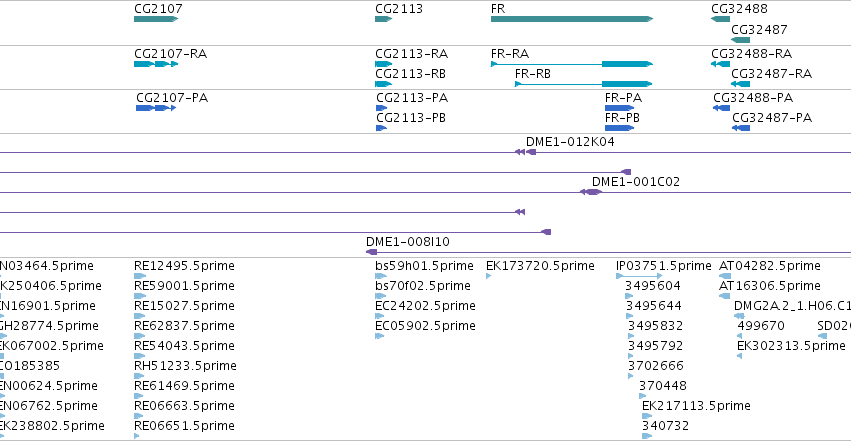Click the RE06651.5prime label
The height and width of the screenshot is (441, 851).
[x=185, y=426]
